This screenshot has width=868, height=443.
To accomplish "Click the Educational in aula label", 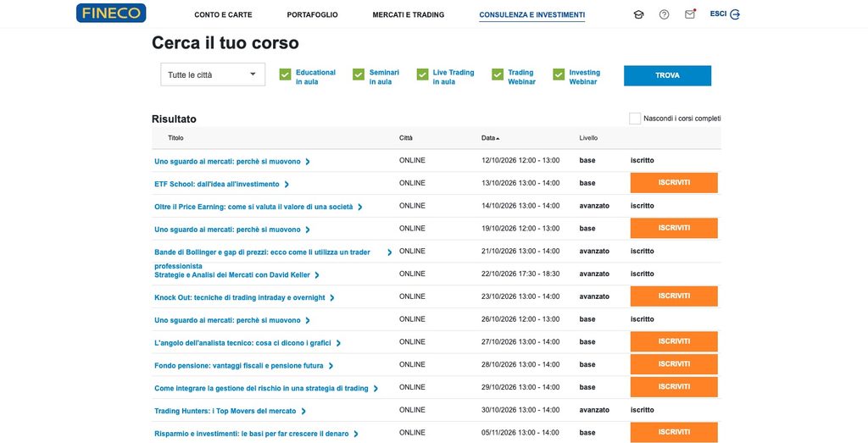I will tap(315, 77).
